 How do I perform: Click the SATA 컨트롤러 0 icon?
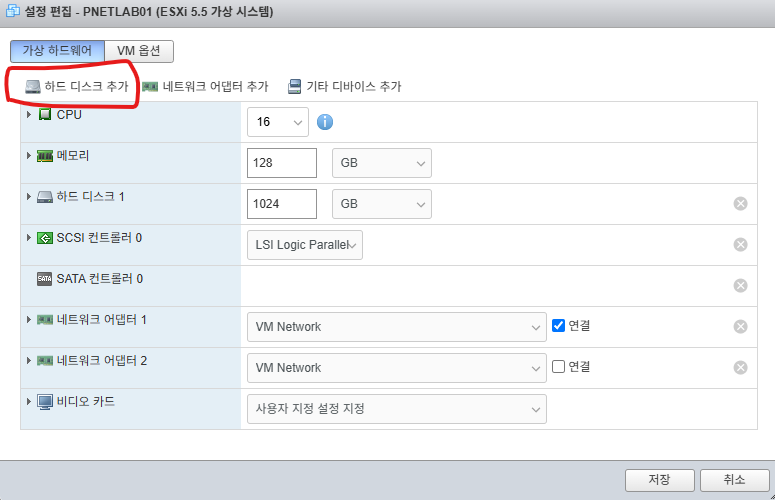44,279
